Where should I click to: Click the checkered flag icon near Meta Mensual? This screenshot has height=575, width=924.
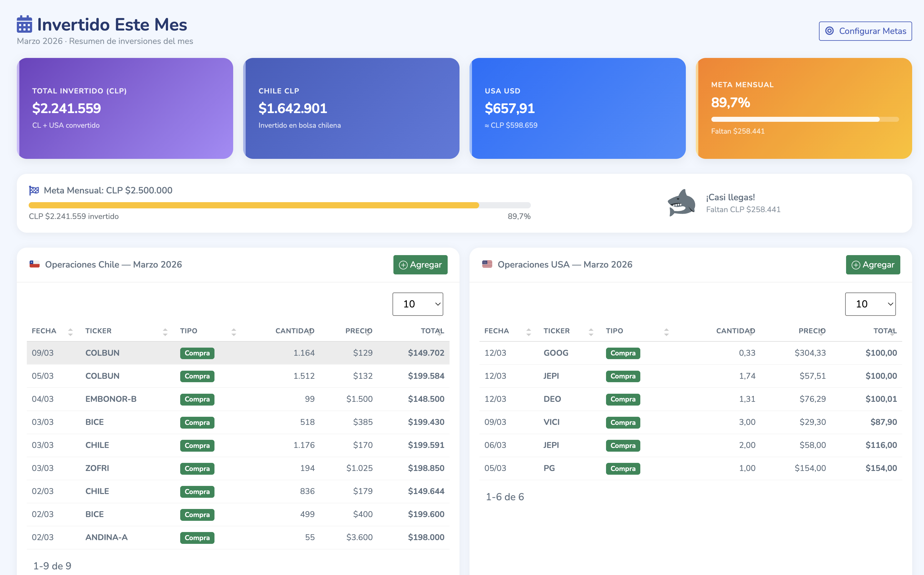tap(34, 190)
